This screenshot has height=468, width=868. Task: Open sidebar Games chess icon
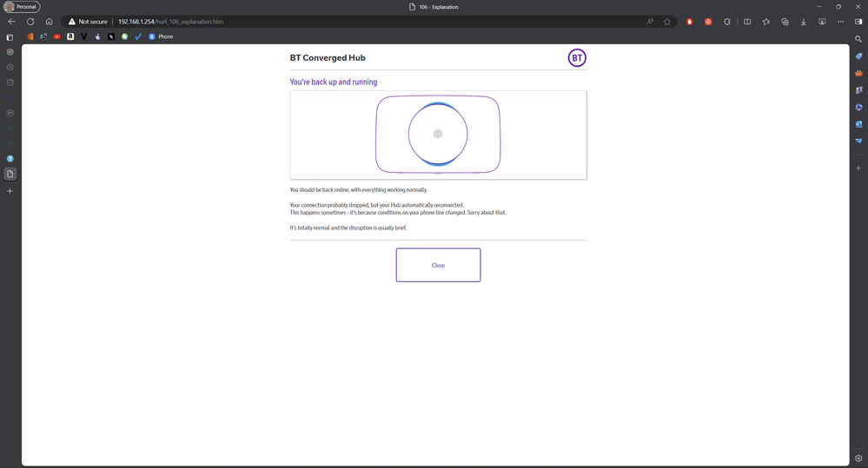(858, 89)
